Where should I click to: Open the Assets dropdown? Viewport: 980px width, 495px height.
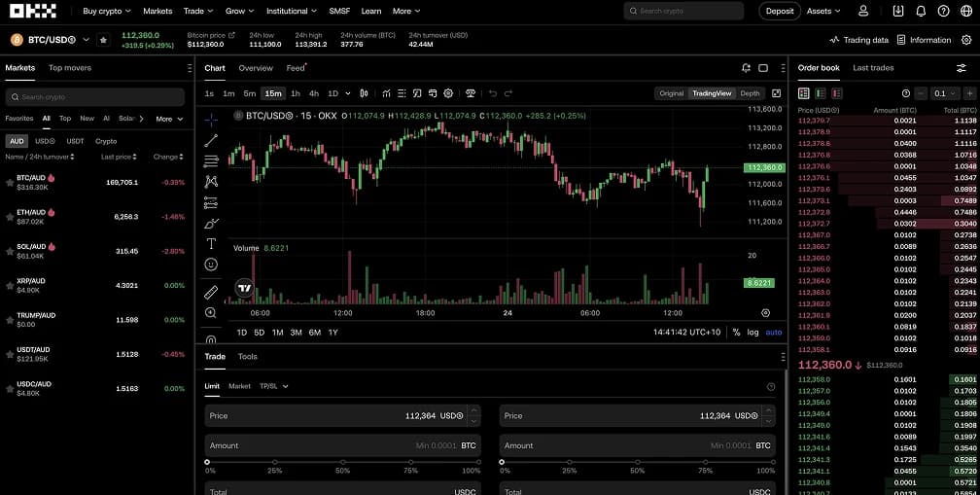tap(824, 12)
